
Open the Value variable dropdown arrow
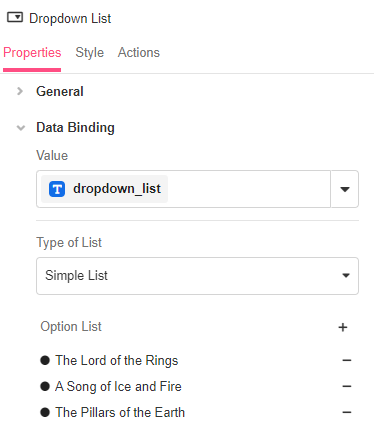click(345, 189)
